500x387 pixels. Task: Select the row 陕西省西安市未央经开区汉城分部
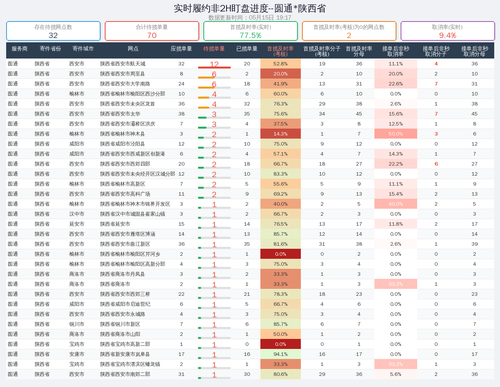250,174
